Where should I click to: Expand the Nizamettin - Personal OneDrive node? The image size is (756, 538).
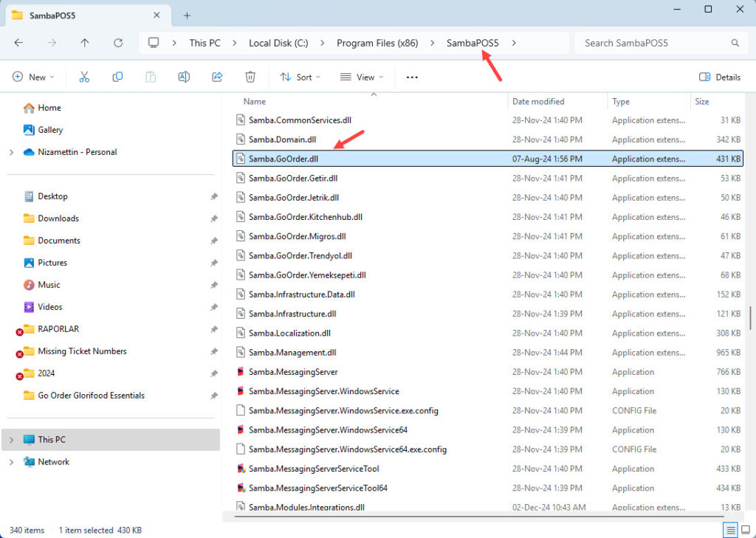(x=11, y=152)
